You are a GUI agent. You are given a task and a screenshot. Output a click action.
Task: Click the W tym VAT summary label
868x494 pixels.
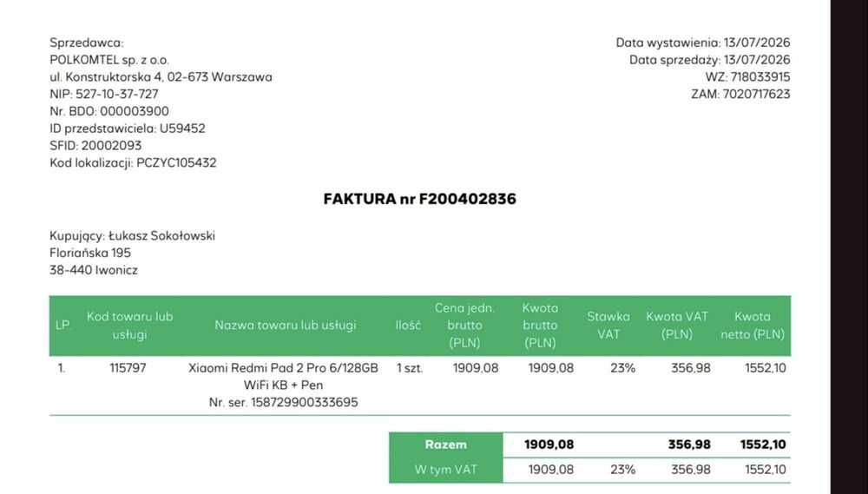(x=445, y=470)
